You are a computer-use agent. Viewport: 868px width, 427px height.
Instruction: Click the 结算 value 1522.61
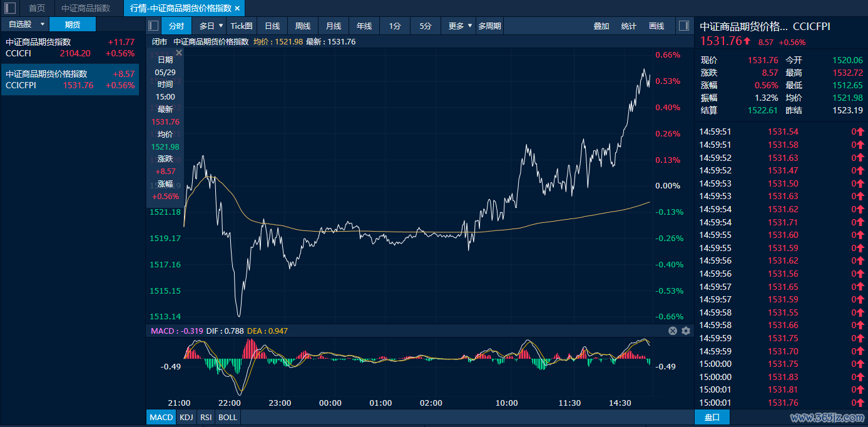click(x=763, y=110)
